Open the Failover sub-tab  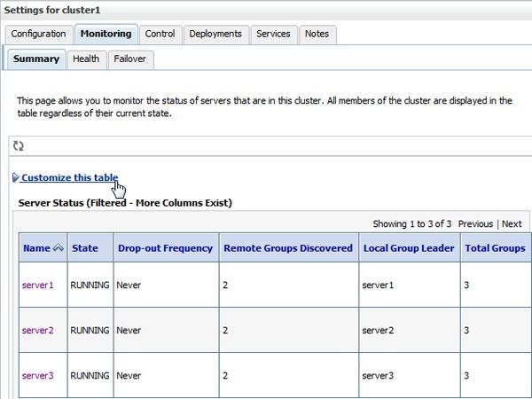(x=130, y=59)
